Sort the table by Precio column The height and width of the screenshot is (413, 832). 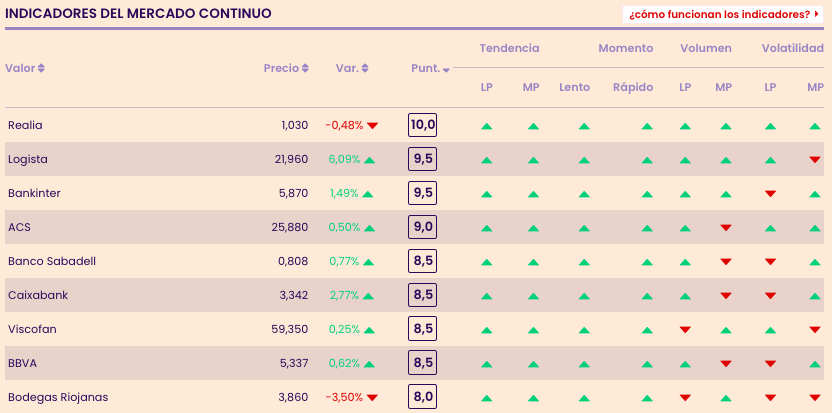point(286,68)
